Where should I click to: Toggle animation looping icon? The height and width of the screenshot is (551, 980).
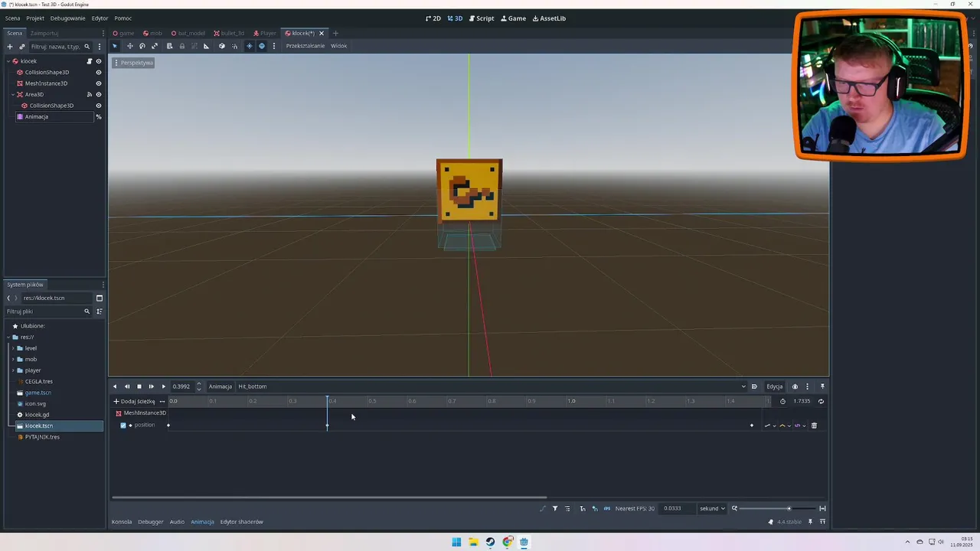(x=821, y=401)
